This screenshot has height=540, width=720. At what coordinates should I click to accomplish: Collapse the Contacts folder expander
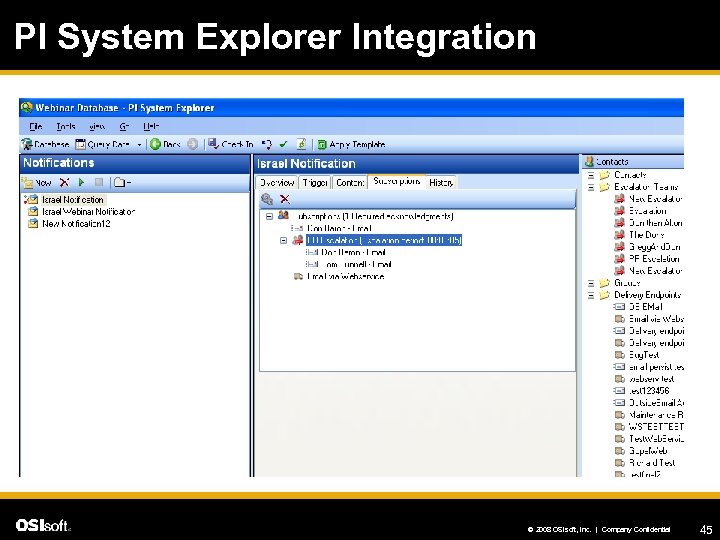click(591, 175)
